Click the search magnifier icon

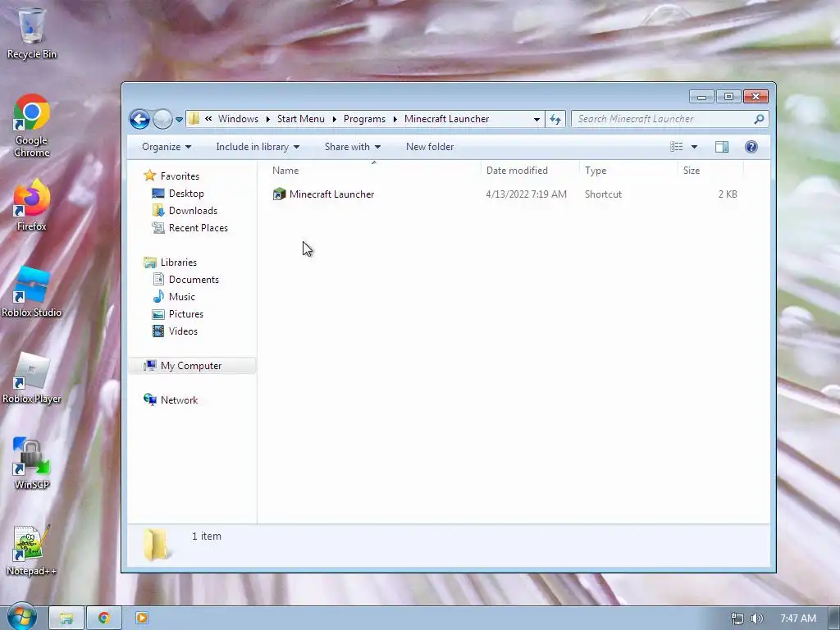pos(759,119)
